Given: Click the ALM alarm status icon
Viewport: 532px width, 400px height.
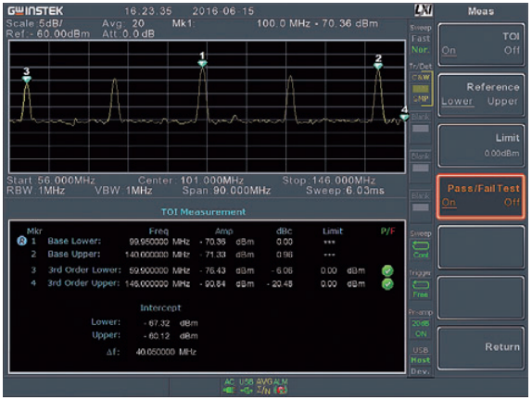Looking at the screenshot, I should (x=281, y=386).
